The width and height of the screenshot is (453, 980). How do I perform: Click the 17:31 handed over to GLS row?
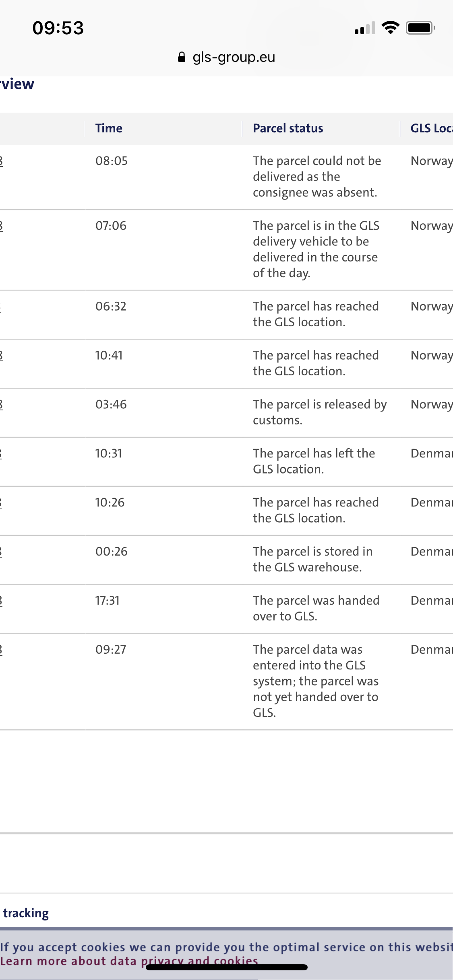(x=226, y=609)
